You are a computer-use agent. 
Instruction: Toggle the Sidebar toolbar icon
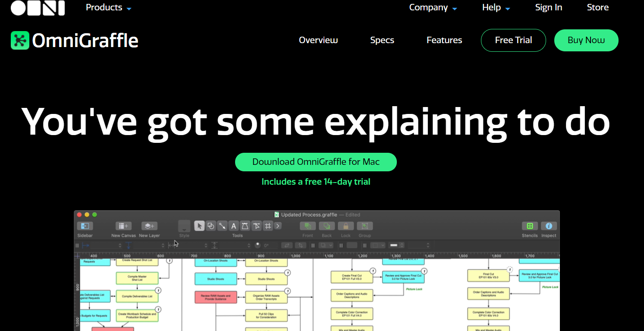pos(85,226)
